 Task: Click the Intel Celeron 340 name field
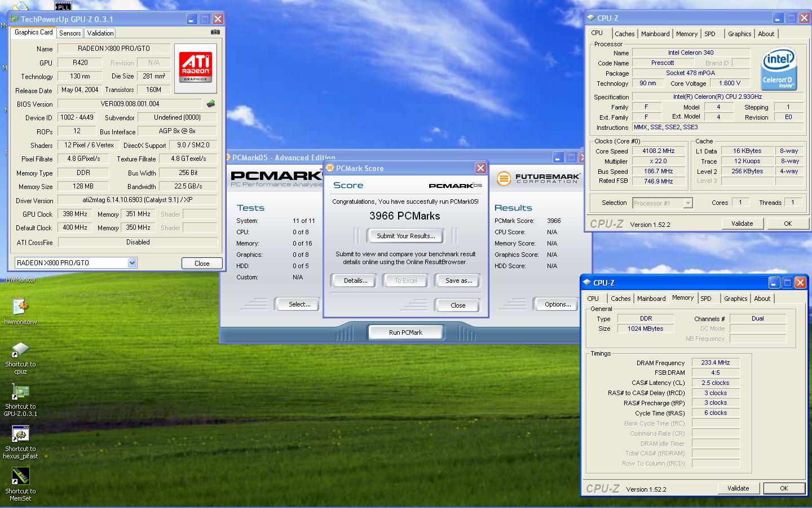coord(691,52)
